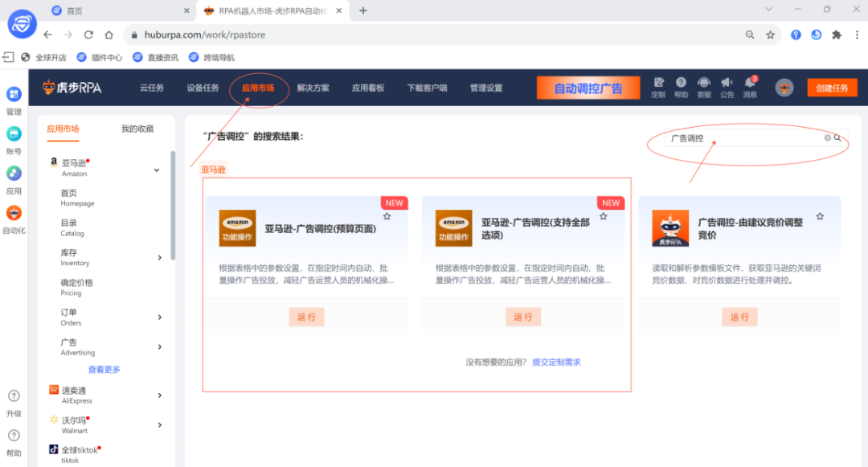Open the 下载客户端 menu
This screenshot has width=868, height=467.
[x=427, y=88]
